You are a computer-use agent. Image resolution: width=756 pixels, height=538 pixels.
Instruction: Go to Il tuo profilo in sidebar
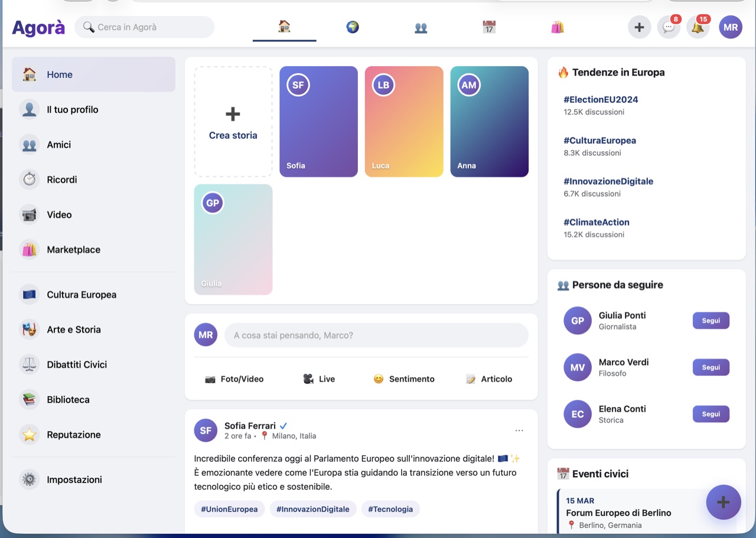coord(93,109)
